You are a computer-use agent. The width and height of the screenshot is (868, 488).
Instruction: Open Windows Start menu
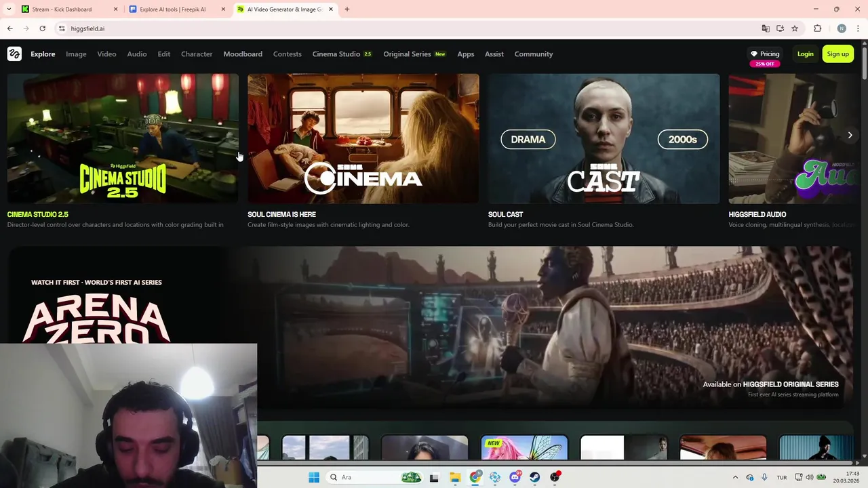pyautogui.click(x=313, y=477)
